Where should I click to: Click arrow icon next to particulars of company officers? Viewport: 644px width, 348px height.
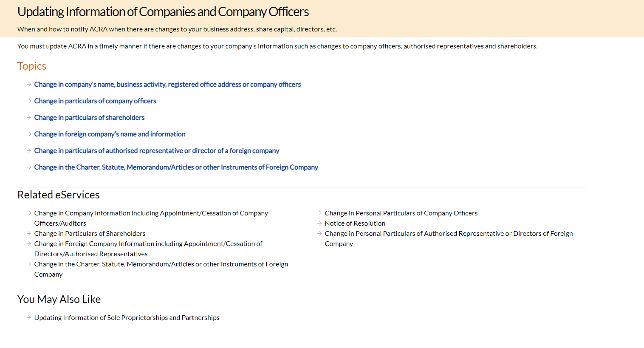tap(29, 101)
